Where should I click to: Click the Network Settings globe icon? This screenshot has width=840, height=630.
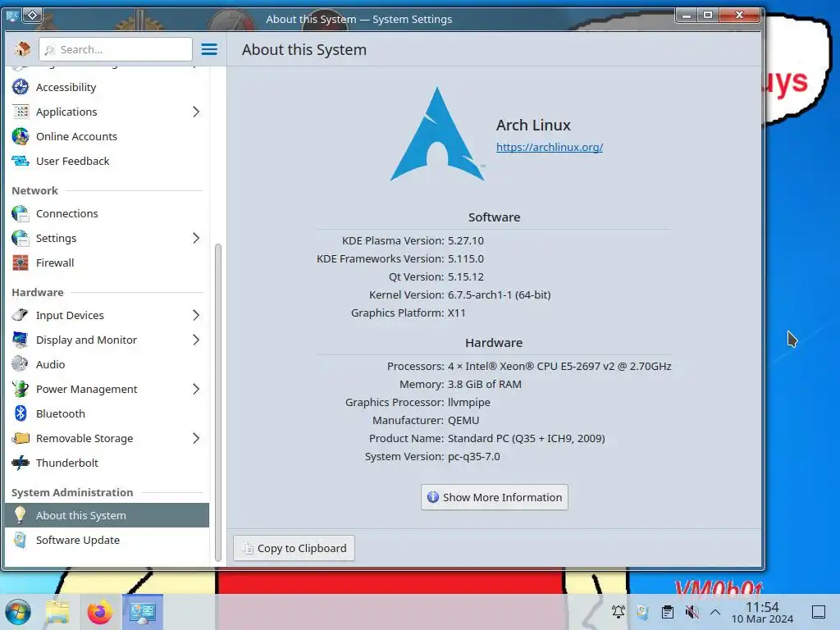point(21,238)
